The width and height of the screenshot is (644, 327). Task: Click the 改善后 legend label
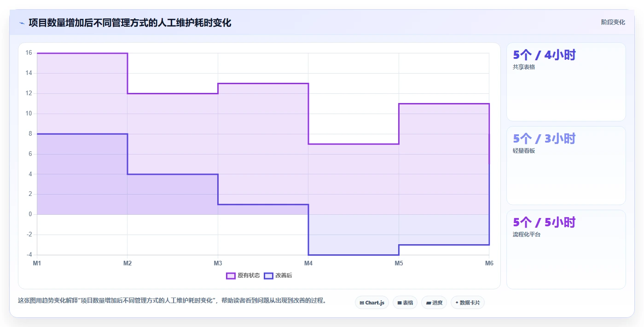[284, 275]
